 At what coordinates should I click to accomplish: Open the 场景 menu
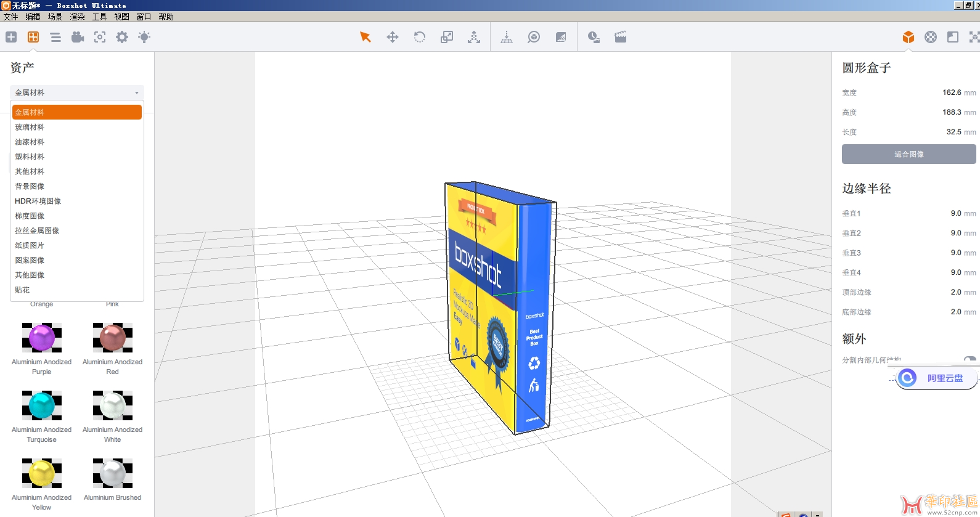pos(55,17)
